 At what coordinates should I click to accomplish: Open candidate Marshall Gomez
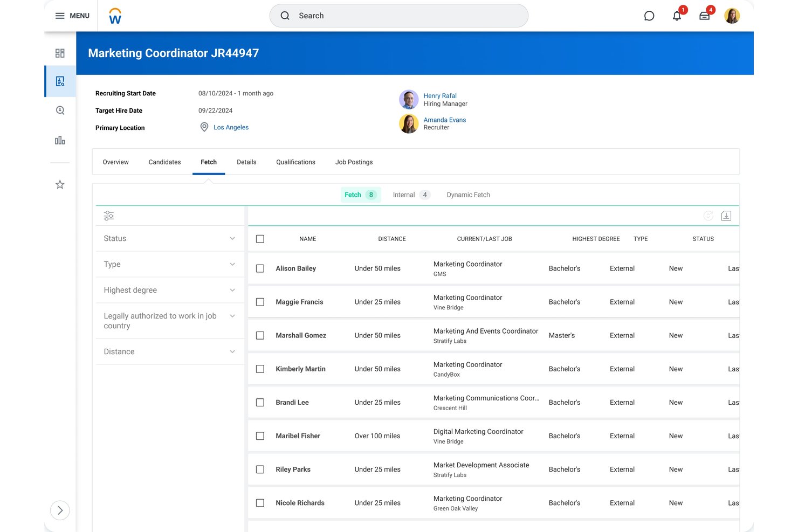301,335
